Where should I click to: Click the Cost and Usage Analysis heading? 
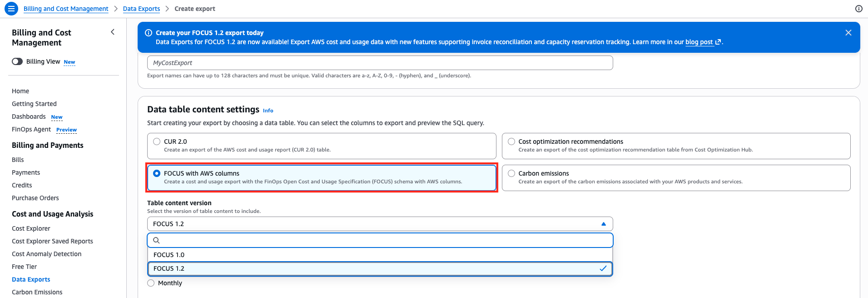(53, 214)
